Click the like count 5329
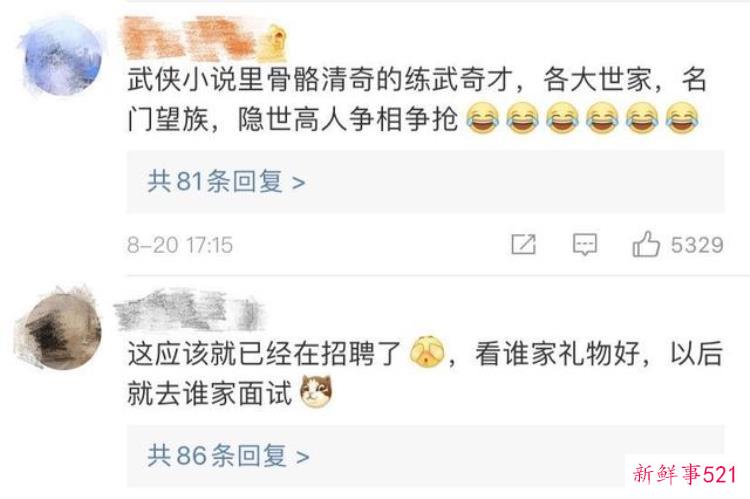 point(697,245)
